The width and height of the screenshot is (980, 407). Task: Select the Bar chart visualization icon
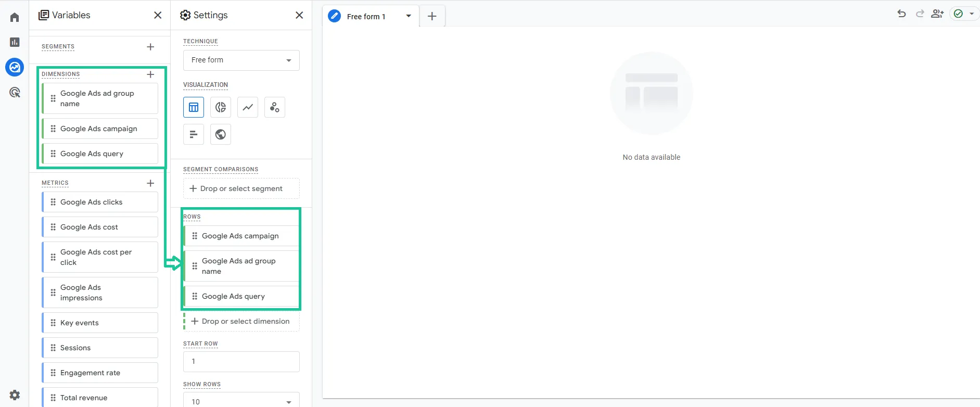tap(194, 134)
